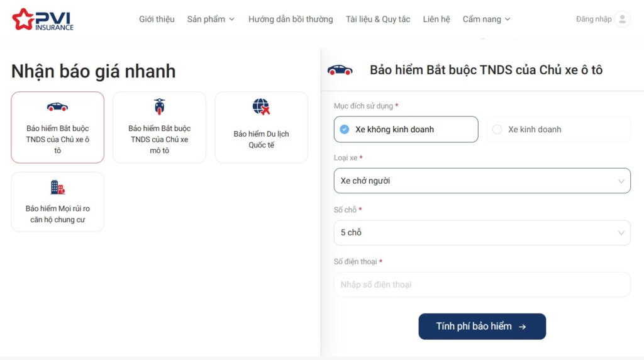Screen dimensions: 644x360
Task: Click the PVI Insurance logo
Action: click(x=43, y=19)
